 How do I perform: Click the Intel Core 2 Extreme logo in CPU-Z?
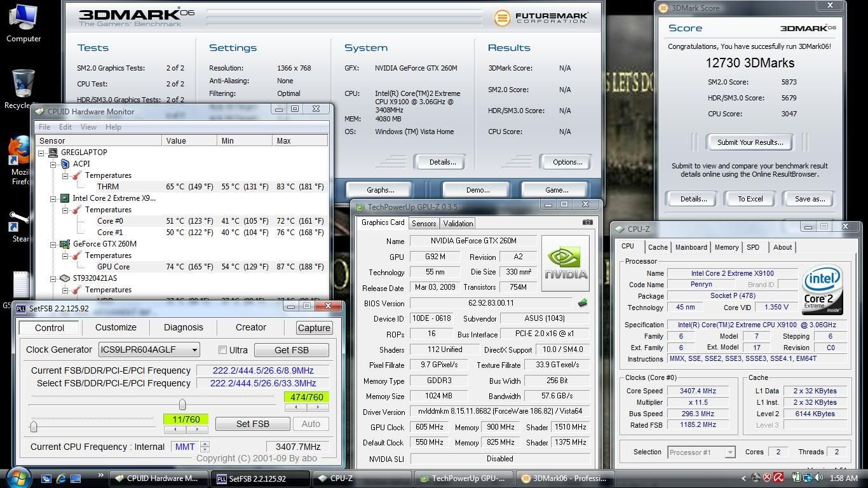pos(822,290)
